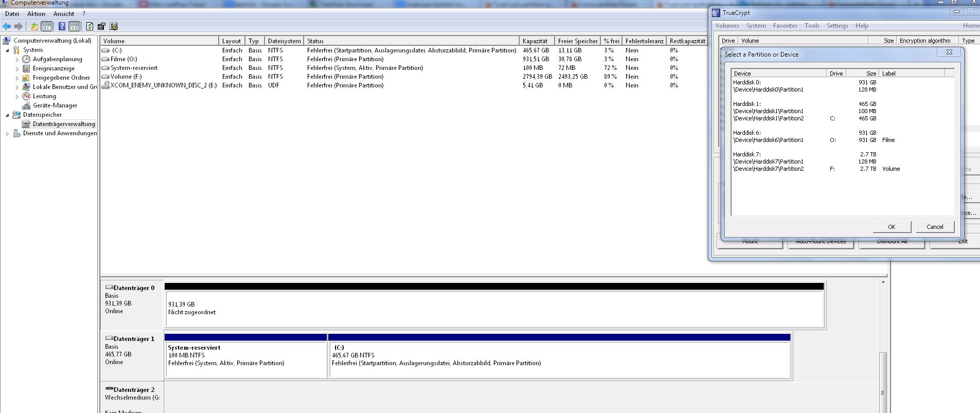Screen dimensions: 980x413
Task: Sort volume list by Freier Speicher column
Action: [578, 41]
